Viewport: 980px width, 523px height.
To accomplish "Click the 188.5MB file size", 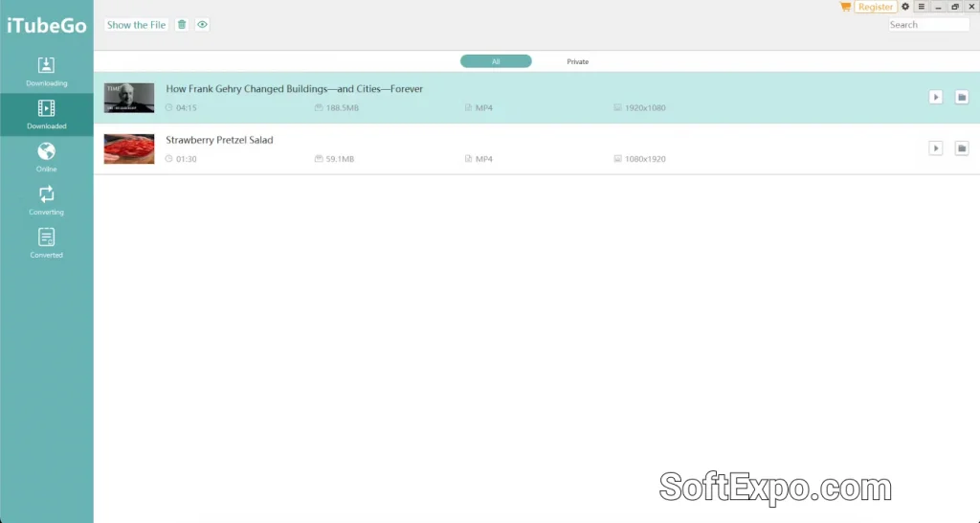I will coord(342,107).
